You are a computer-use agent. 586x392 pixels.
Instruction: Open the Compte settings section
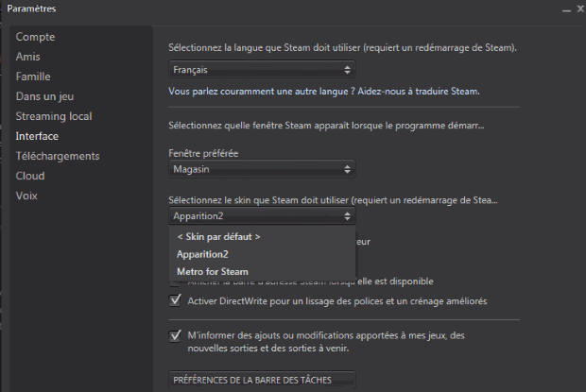35,37
